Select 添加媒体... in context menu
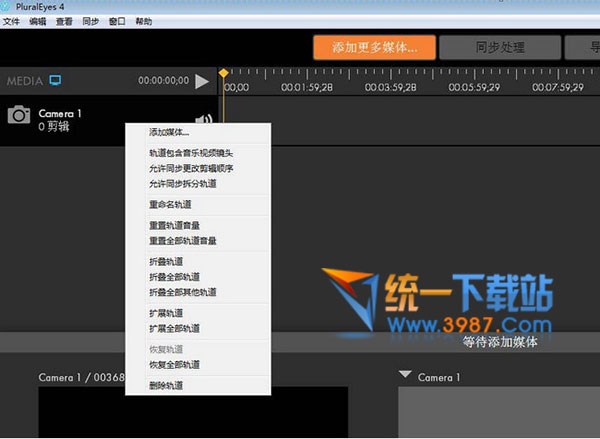This screenshot has height=439, width=600. pyautogui.click(x=169, y=132)
